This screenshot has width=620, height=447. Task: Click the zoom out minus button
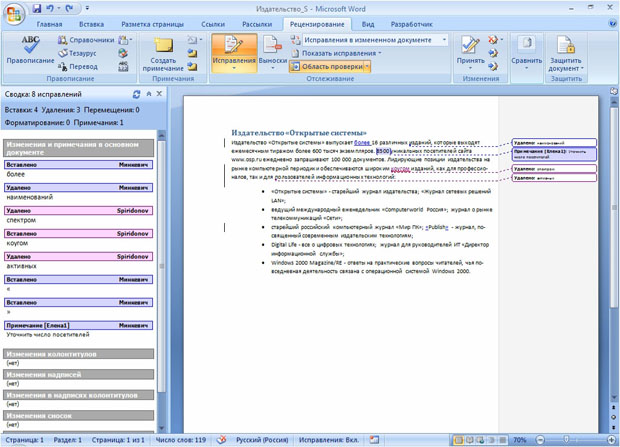540,440
